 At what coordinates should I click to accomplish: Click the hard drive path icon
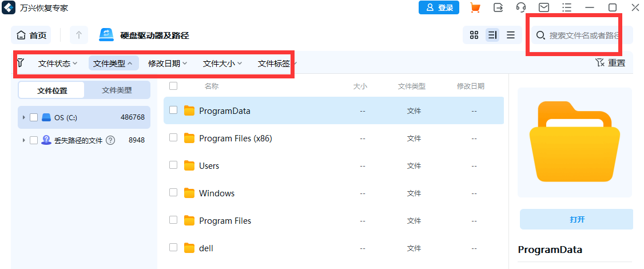pos(106,35)
